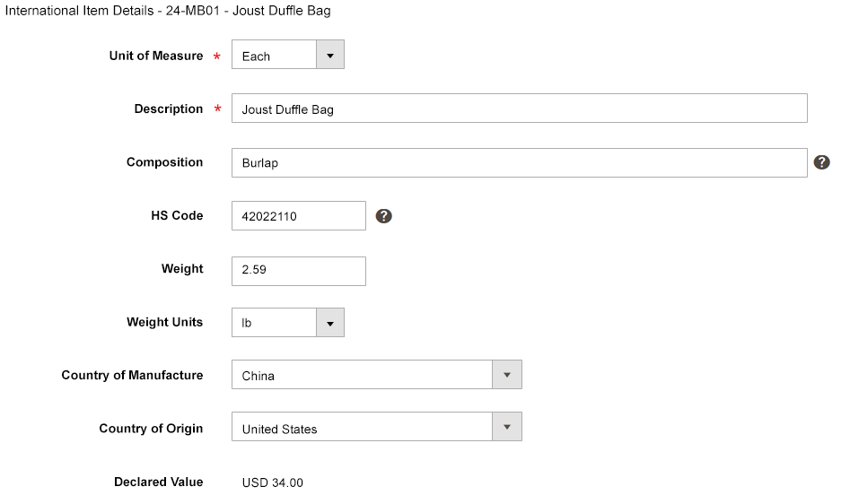Click the Country of Origin label
Viewport: 841px width, 504px height.
[152, 429]
